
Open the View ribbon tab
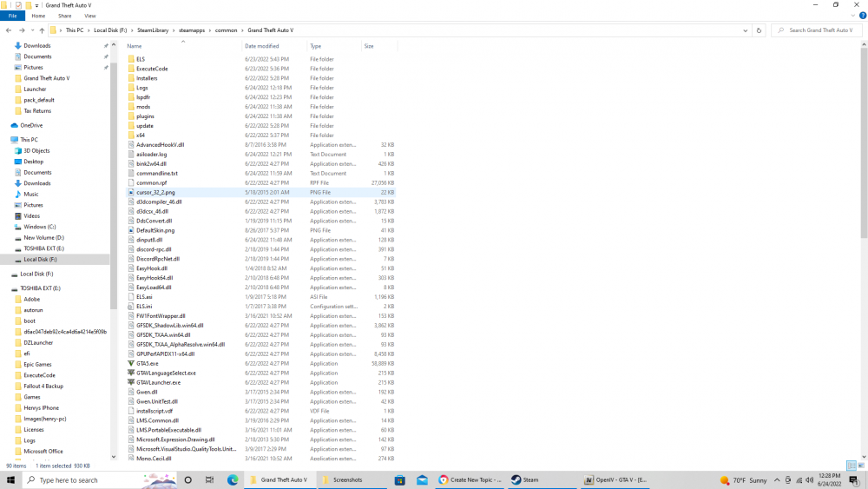(x=89, y=16)
